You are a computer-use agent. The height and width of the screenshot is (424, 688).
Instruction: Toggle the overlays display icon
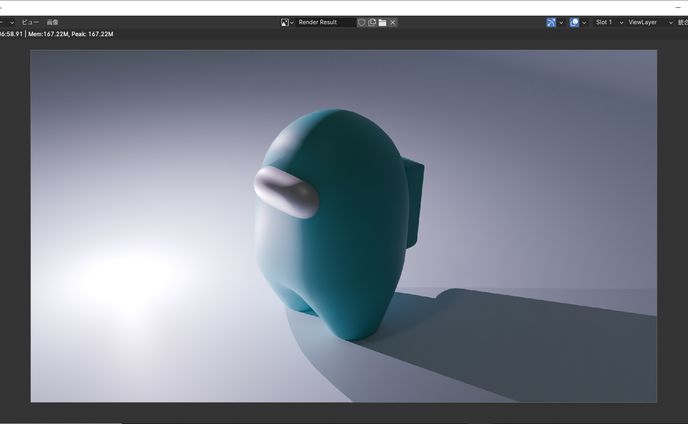tap(574, 22)
